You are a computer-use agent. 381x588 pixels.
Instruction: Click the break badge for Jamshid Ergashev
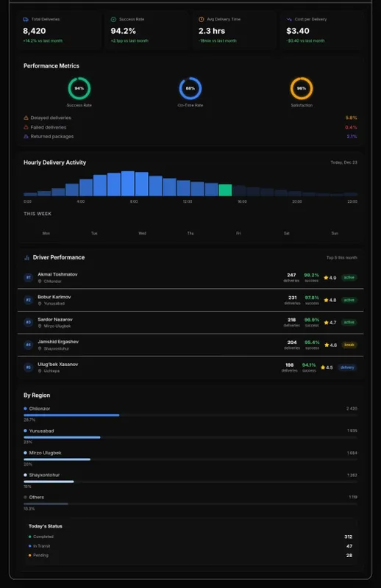349,345
